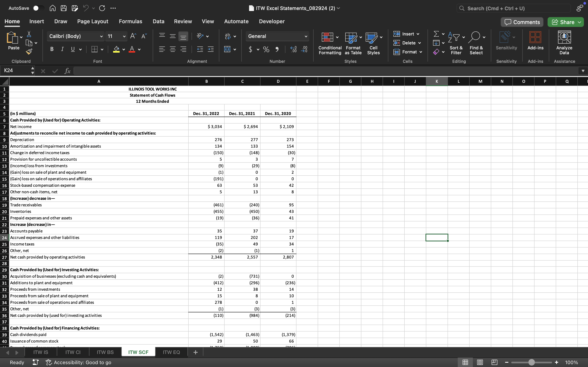This screenshot has height=367, width=588.
Task: Click the Share button
Action: [x=565, y=22]
